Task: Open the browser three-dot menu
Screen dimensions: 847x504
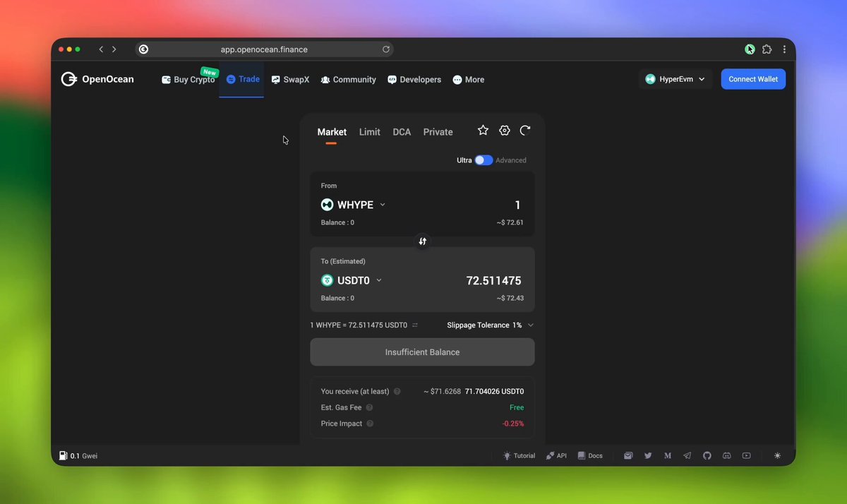Action: [x=785, y=49]
